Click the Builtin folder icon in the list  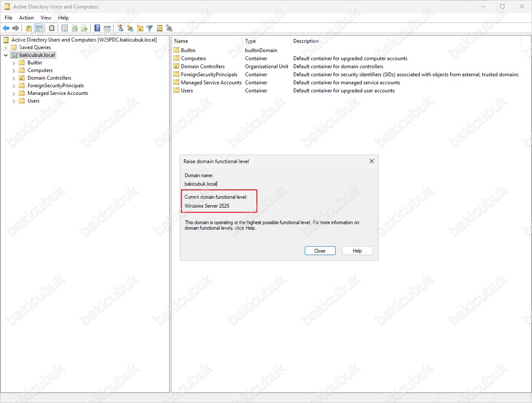tap(177, 50)
